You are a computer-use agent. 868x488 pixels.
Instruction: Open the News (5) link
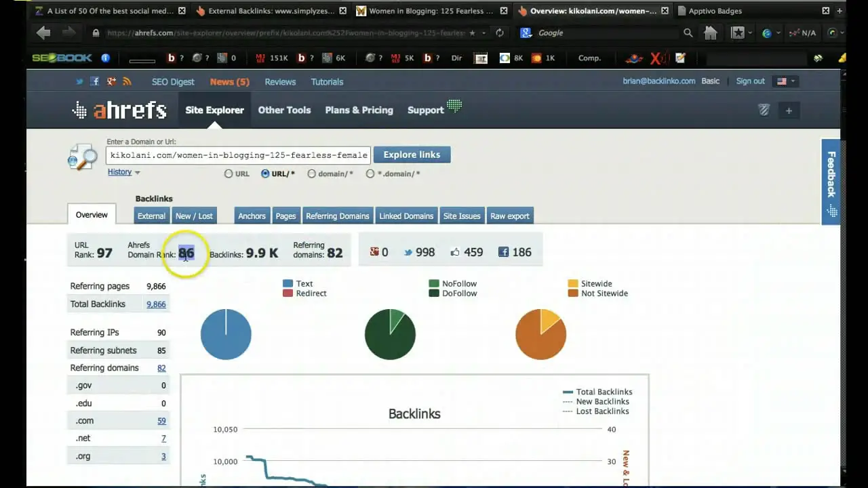(x=229, y=82)
